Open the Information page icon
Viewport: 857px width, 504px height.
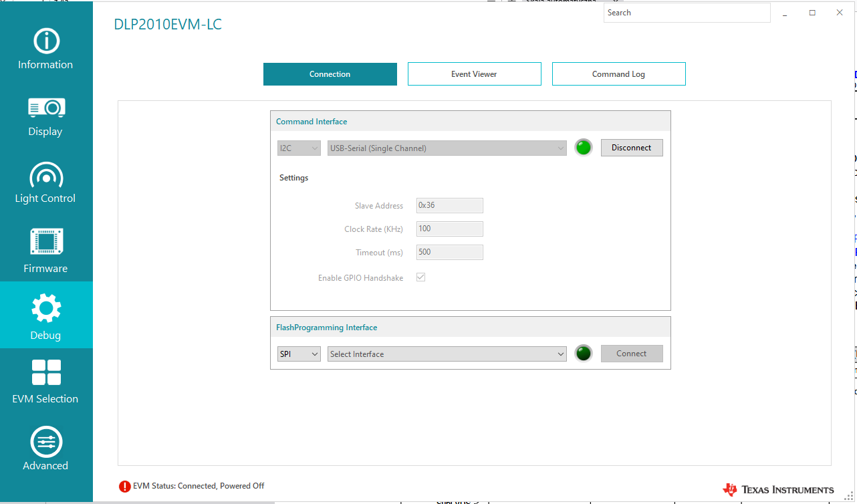click(x=46, y=41)
